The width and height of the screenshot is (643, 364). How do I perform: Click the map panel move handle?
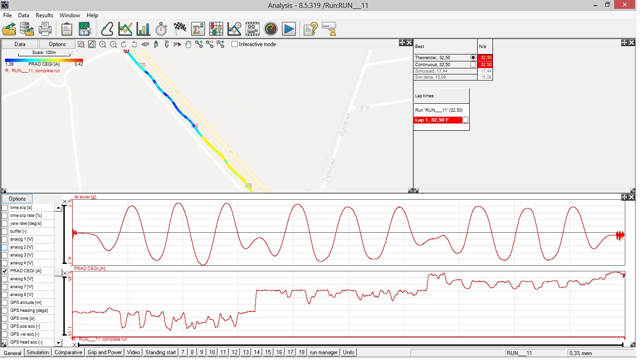point(402,43)
